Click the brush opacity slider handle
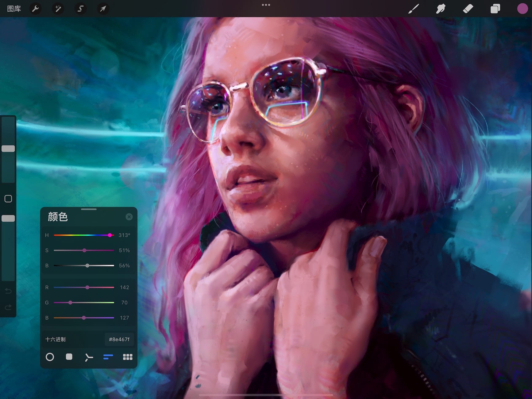Screen dimensions: 532x399 8,218
